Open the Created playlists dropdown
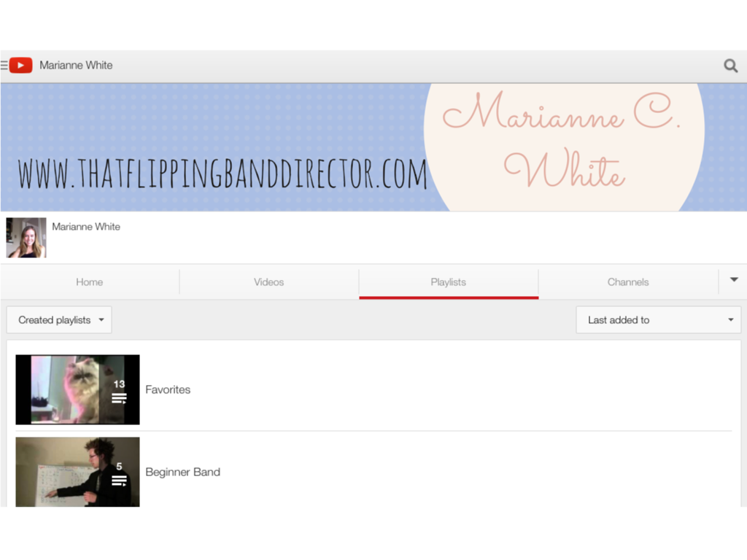The width and height of the screenshot is (747, 560). click(59, 320)
